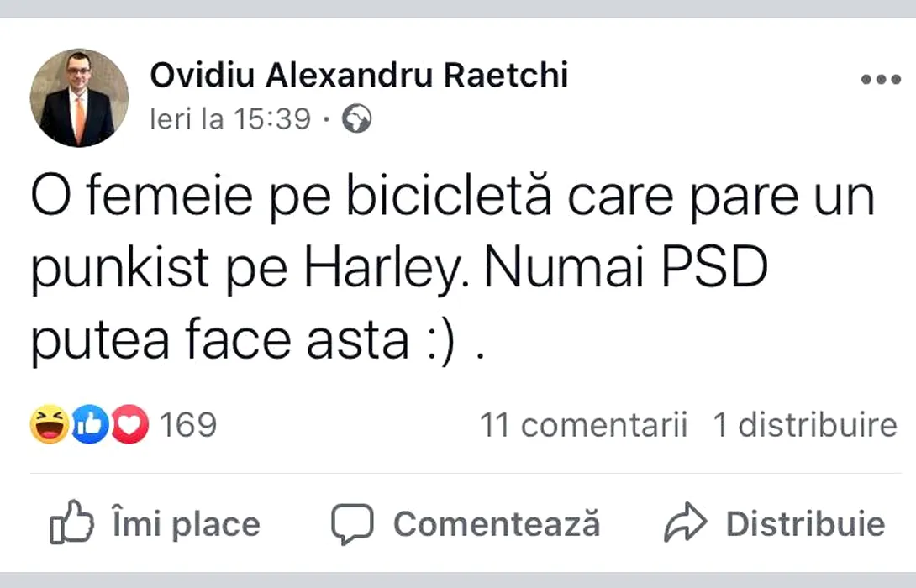Viewport: 916px width, 588px height.
Task: Click the smiley text at post end
Action: [441, 340]
